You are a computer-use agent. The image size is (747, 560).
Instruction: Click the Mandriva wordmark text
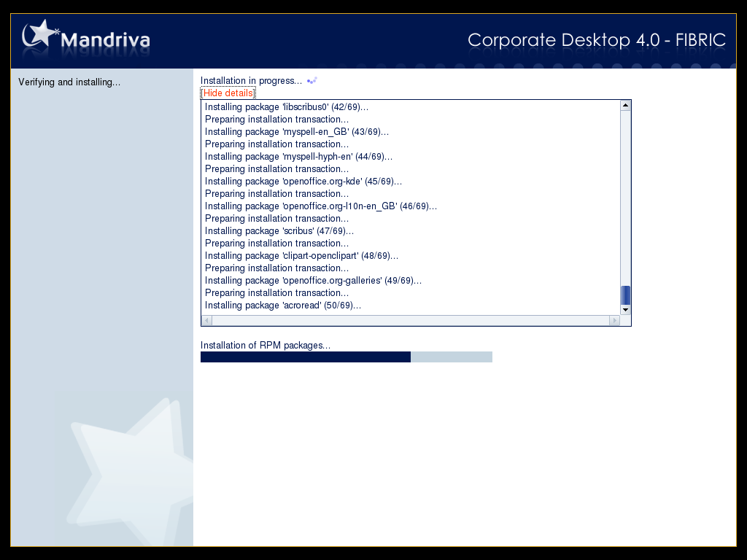pyautogui.click(x=105, y=40)
